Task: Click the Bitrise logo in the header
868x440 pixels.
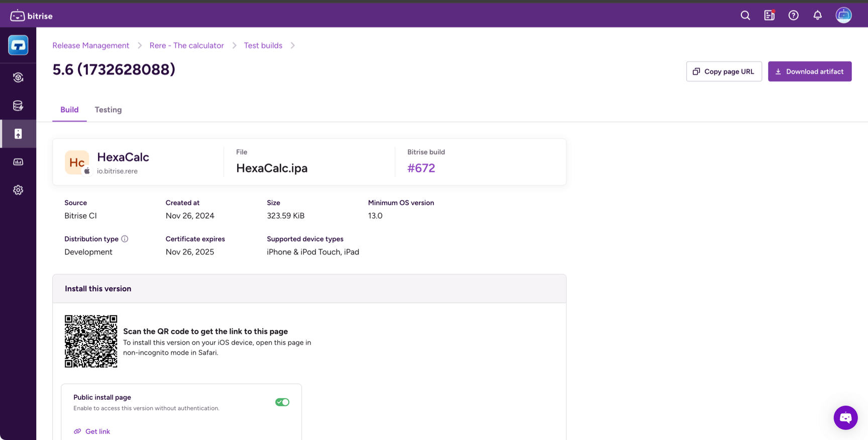Action: (31, 16)
